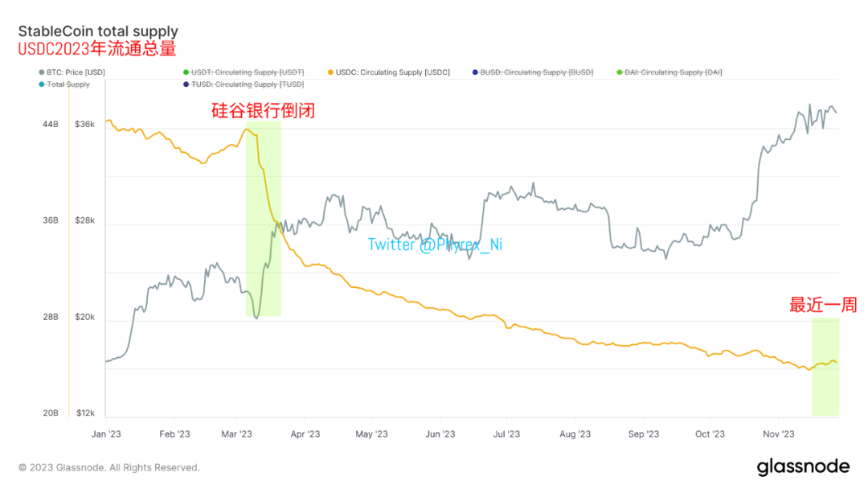Screen dimensions: 868x489
Task: Select the Nov '23 x-axis label
Action: pyautogui.click(x=778, y=434)
